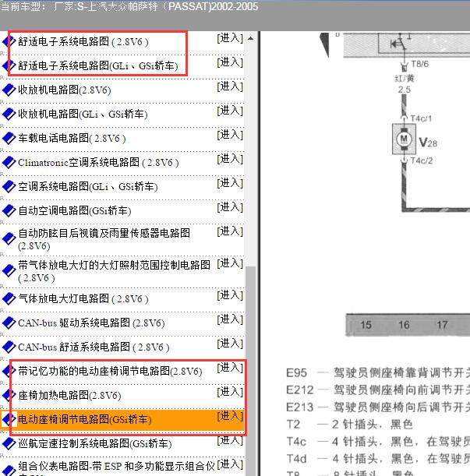Image resolution: width=470 pixels, height=476 pixels.
Task: Click book icon beside 舒适电子系统电路图(GLi、GSi轿车)
Action: pos(9,65)
